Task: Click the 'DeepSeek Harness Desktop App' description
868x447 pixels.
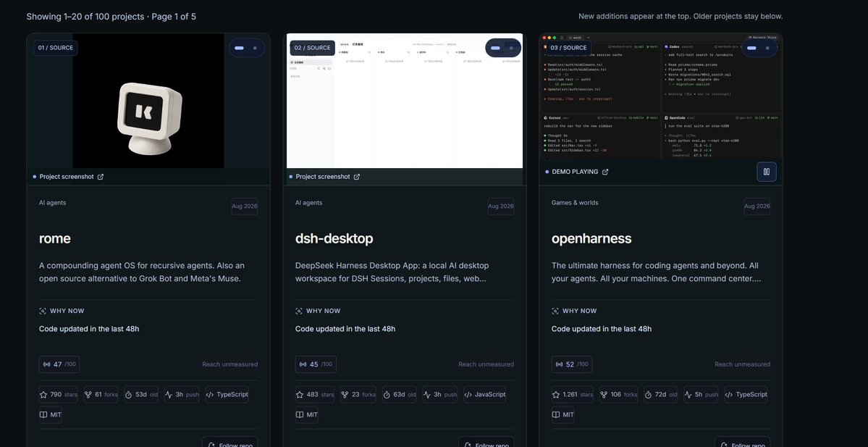Action: (392, 272)
